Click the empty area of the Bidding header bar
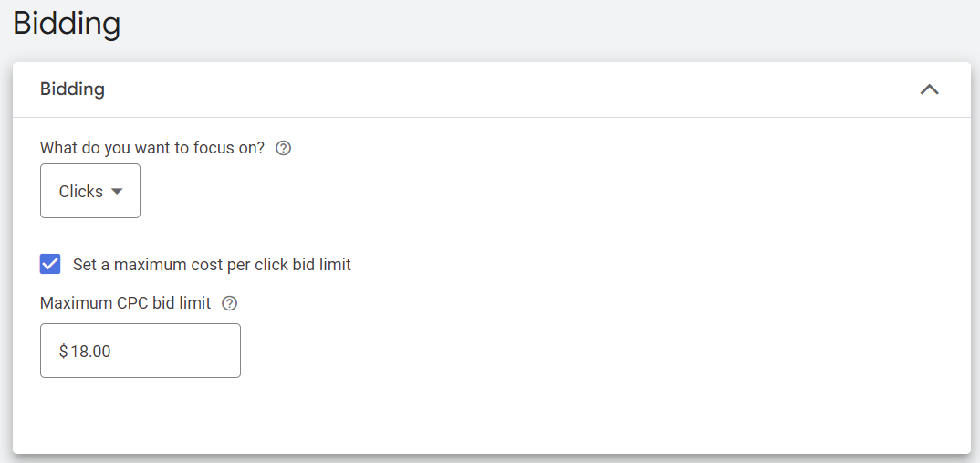980x463 pixels. [x=502, y=89]
